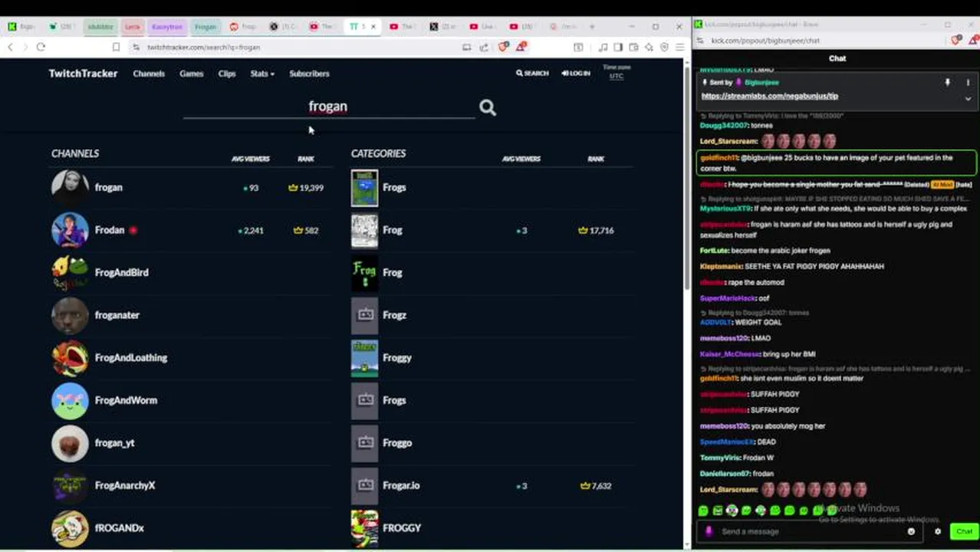Screen dimensions: 980x552
Task: Go to TwitchTracker home logo
Action: (x=83, y=74)
